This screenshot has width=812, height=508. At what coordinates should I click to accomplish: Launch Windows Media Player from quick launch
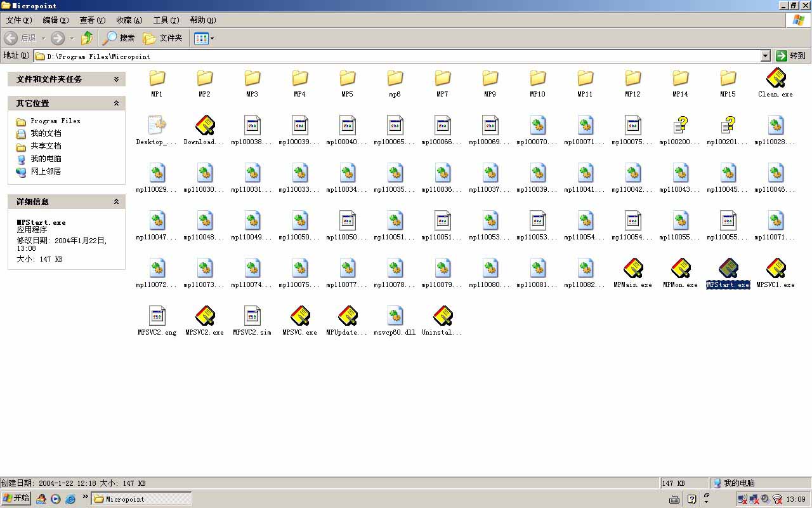coord(56,499)
